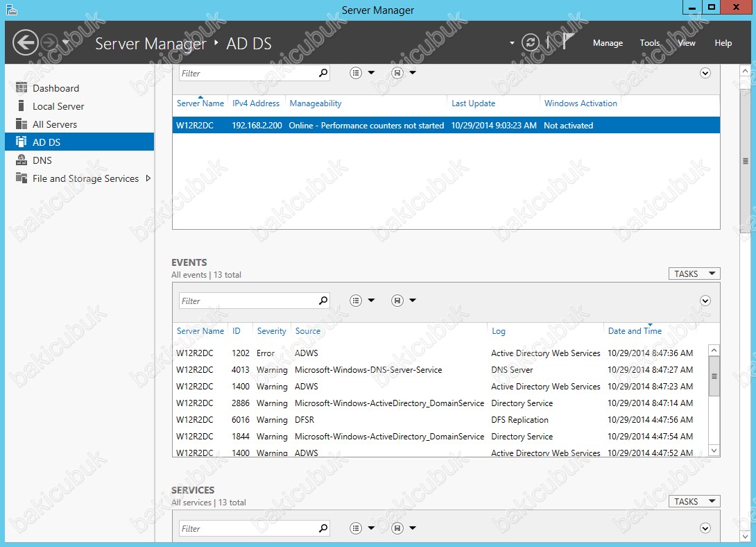Sort events by Severity column

(271, 331)
